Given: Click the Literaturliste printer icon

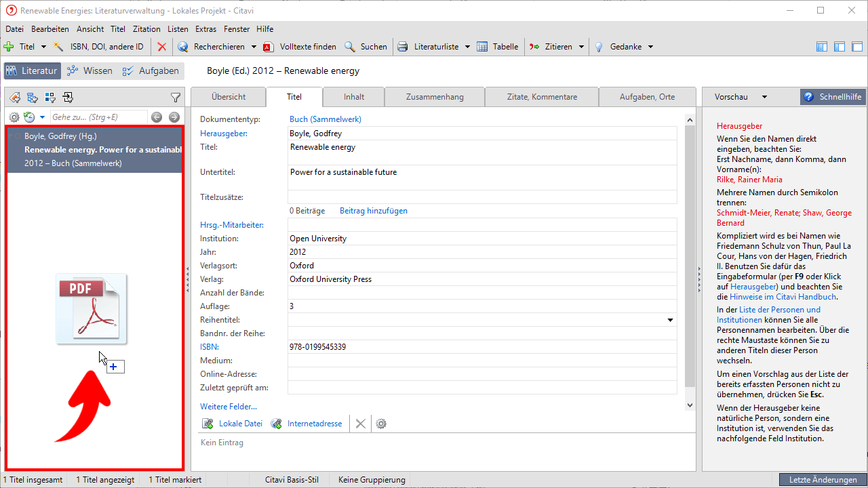Looking at the screenshot, I should [403, 47].
